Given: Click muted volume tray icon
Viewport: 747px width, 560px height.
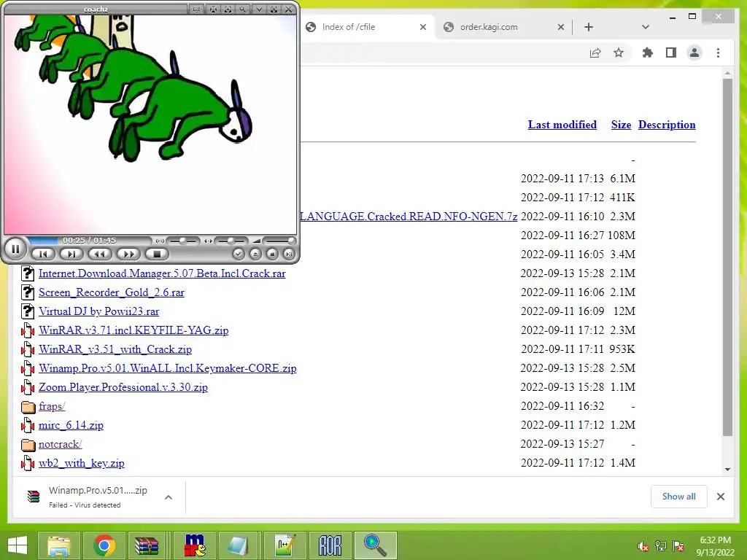Looking at the screenshot, I should [x=643, y=546].
